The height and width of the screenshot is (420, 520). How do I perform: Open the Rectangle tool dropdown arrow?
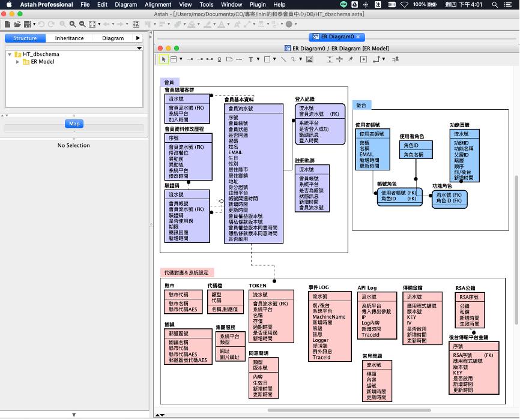tap(274, 59)
